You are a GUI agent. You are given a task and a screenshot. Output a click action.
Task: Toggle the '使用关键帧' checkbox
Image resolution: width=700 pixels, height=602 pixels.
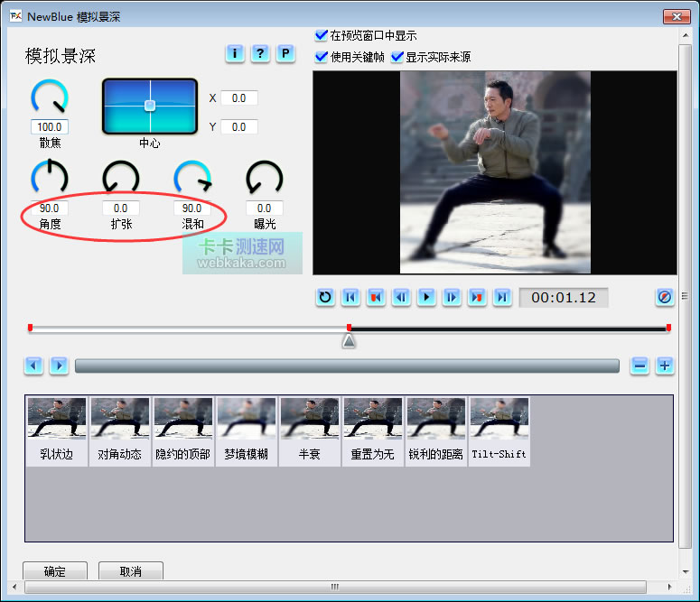point(321,57)
